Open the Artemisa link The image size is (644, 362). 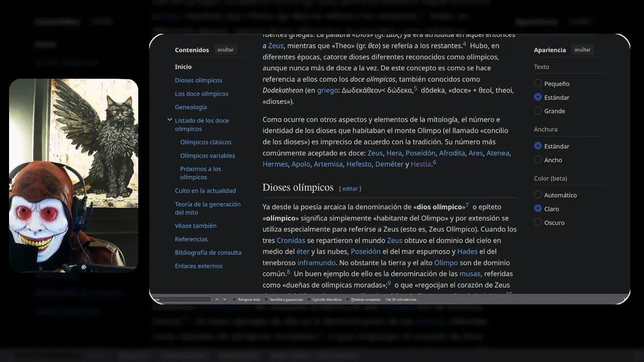point(328,164)
